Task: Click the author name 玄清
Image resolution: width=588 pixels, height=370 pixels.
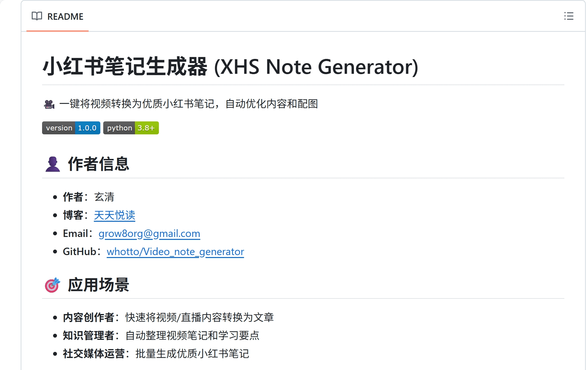Action: click(104, 197)
